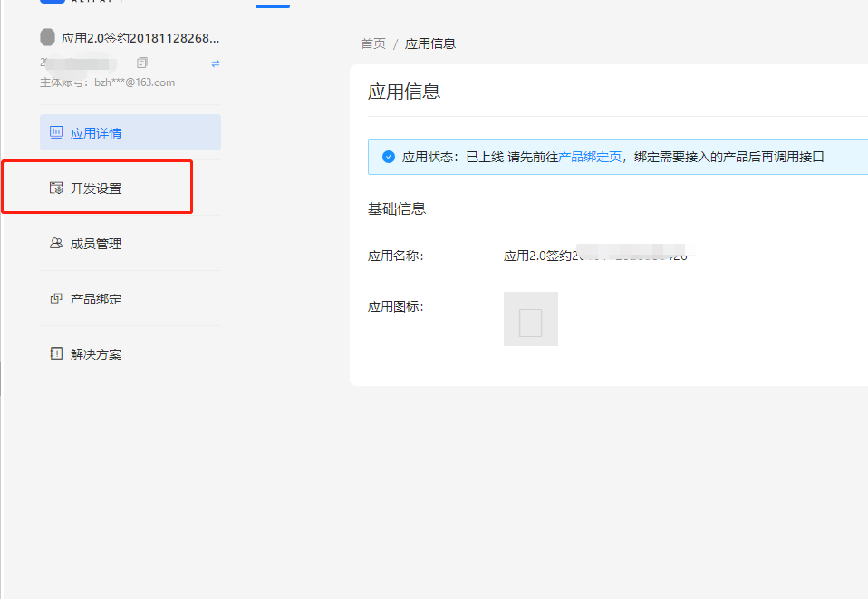Click the 解决方案 sidebar icon
The height and width of the screenshot is (599, 868).
[x=55, y=353]
